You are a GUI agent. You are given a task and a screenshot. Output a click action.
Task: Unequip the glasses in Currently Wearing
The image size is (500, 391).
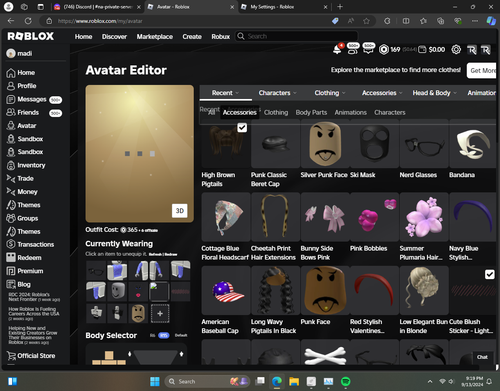[96, 271]
